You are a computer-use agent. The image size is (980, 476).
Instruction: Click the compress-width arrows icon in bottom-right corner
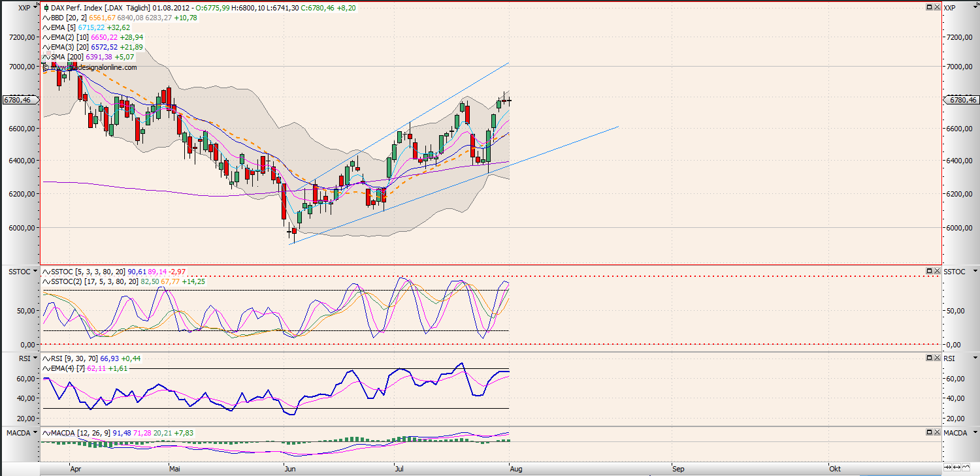click(947, 467)
